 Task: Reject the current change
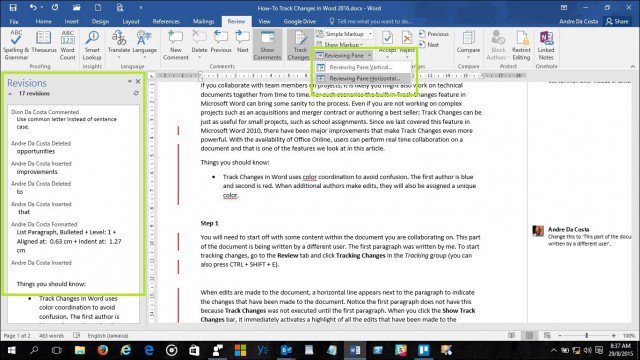click(x=407, y=43)
